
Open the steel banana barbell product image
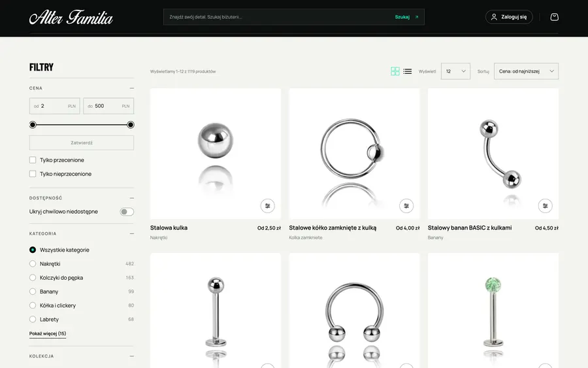[493, 154]
